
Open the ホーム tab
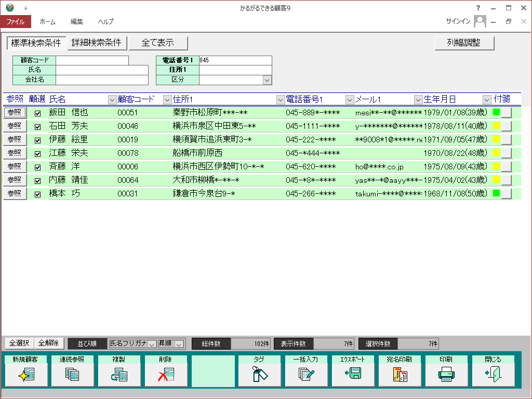[47, 21]
